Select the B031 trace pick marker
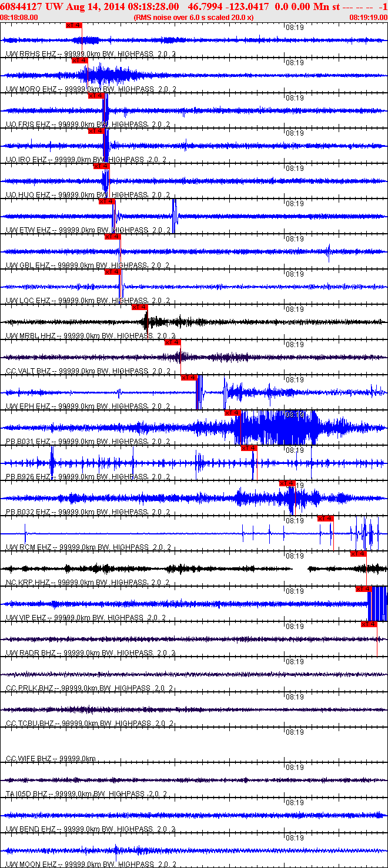 pos(233,413)
